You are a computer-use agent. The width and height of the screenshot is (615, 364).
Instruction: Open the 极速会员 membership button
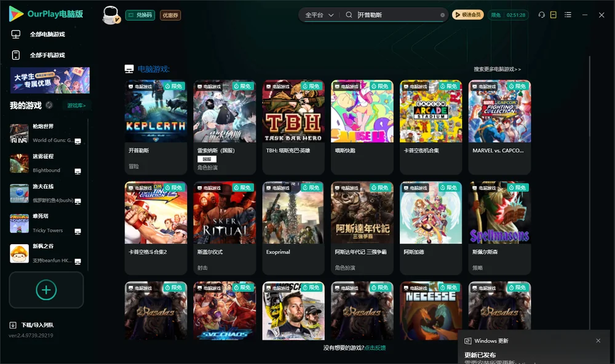pyautogui.click(x=468, y=15)
